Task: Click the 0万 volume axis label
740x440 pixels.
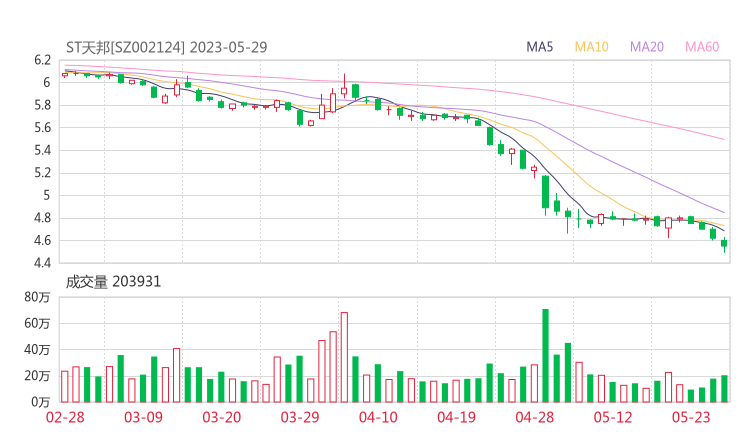Action: (41, 402)
